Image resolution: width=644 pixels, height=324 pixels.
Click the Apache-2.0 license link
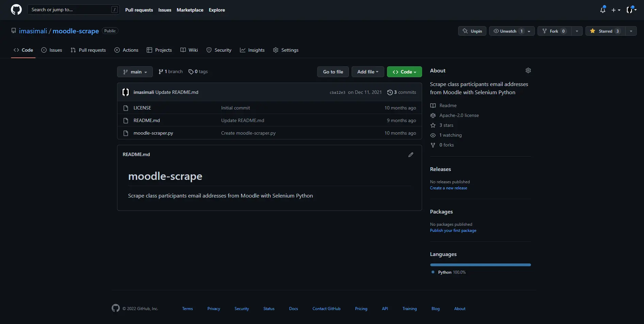(x=459, y=115)
